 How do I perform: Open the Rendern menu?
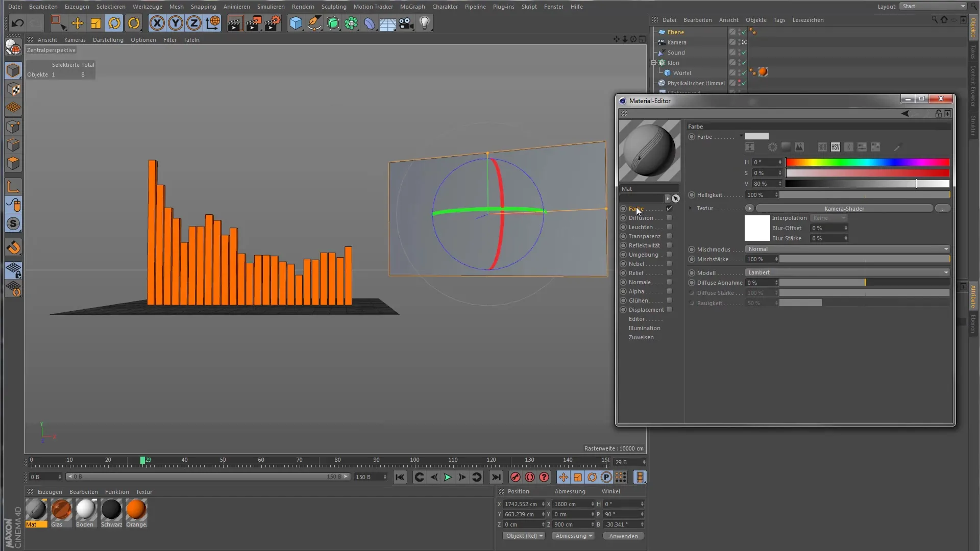coord(303,7)
